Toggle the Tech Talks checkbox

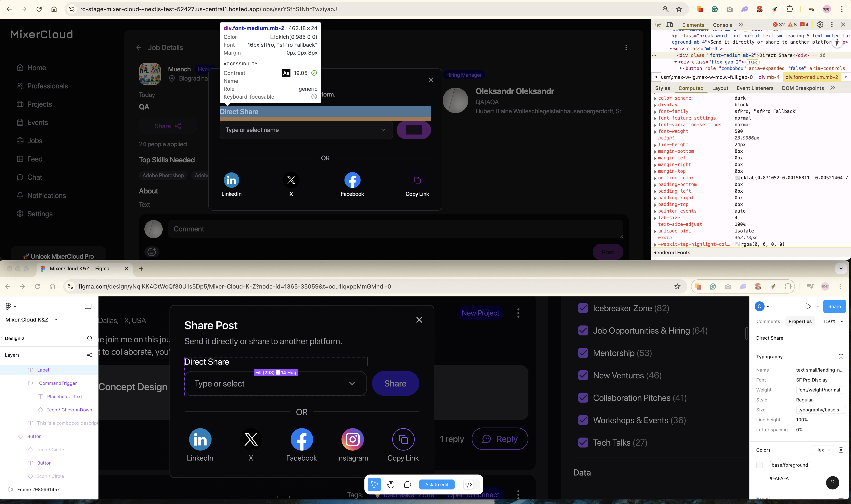coord(583,443)
